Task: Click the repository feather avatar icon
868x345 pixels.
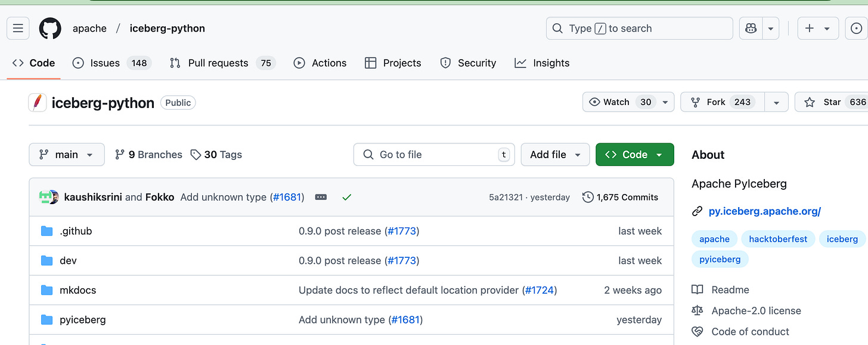Action: coord(38,103)
